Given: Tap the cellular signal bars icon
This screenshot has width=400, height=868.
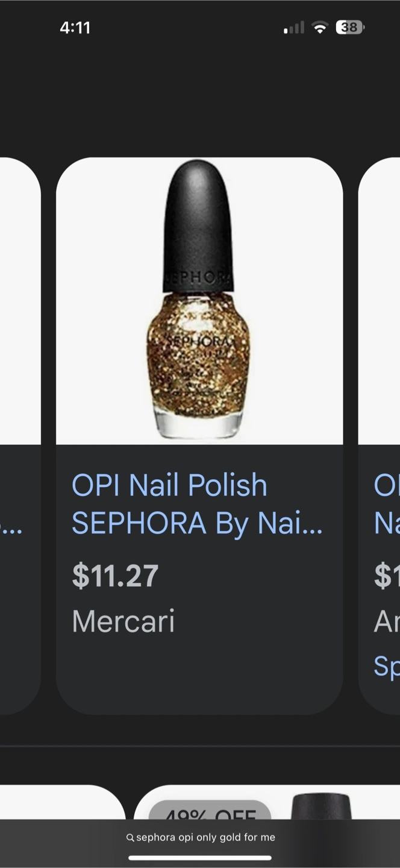Looking at the screenshot, I should click(x=294, y=28).
